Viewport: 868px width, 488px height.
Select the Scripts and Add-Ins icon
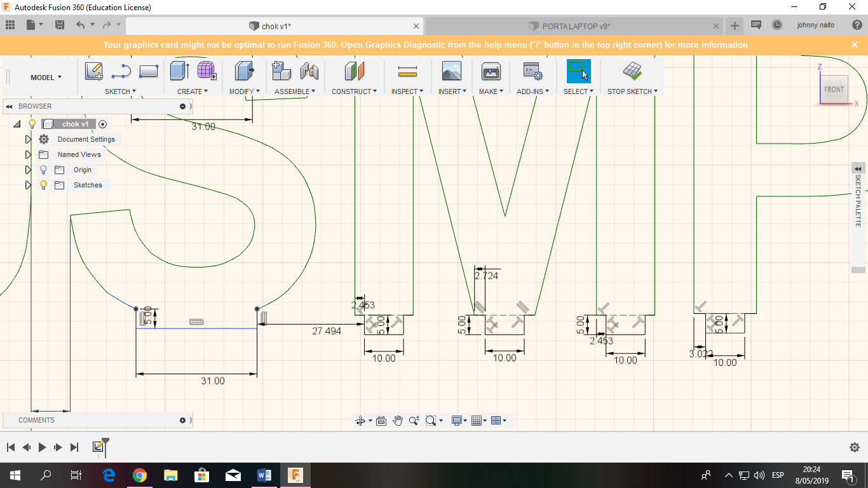(x=532, y=71)
